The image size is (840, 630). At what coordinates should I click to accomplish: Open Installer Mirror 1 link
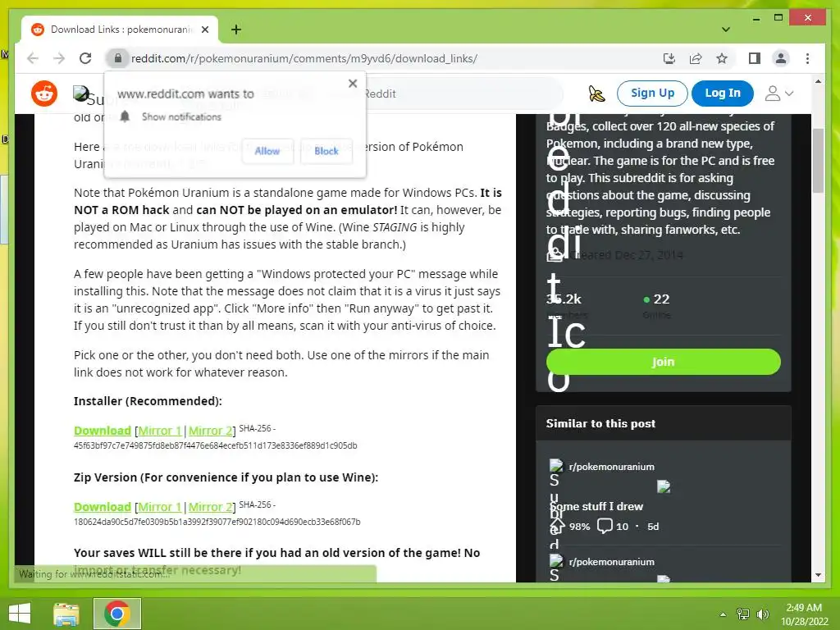point(160,431)
